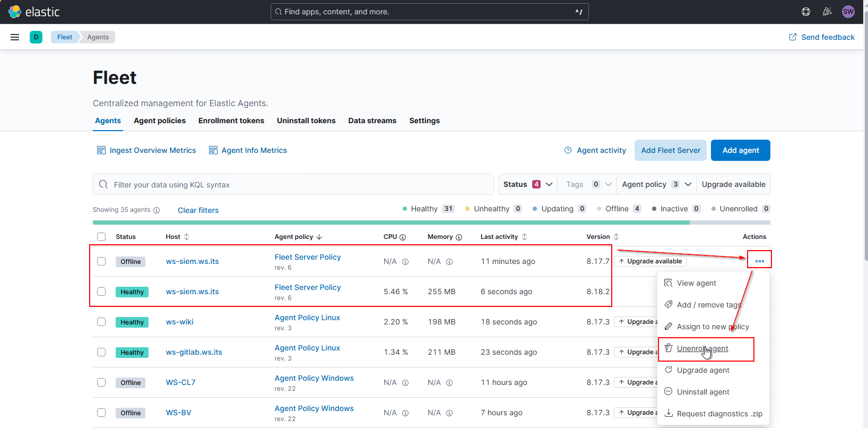The image size is (868, 428).
Task: Open the ws-wiki host link
Action: [x=179, y=322]
